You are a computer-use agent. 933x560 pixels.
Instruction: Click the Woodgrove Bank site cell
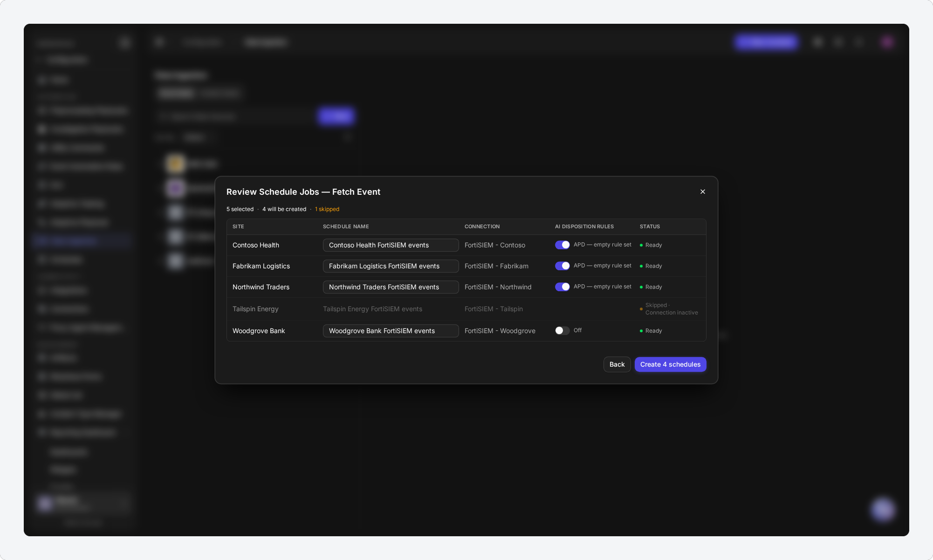tap(259, 331)
